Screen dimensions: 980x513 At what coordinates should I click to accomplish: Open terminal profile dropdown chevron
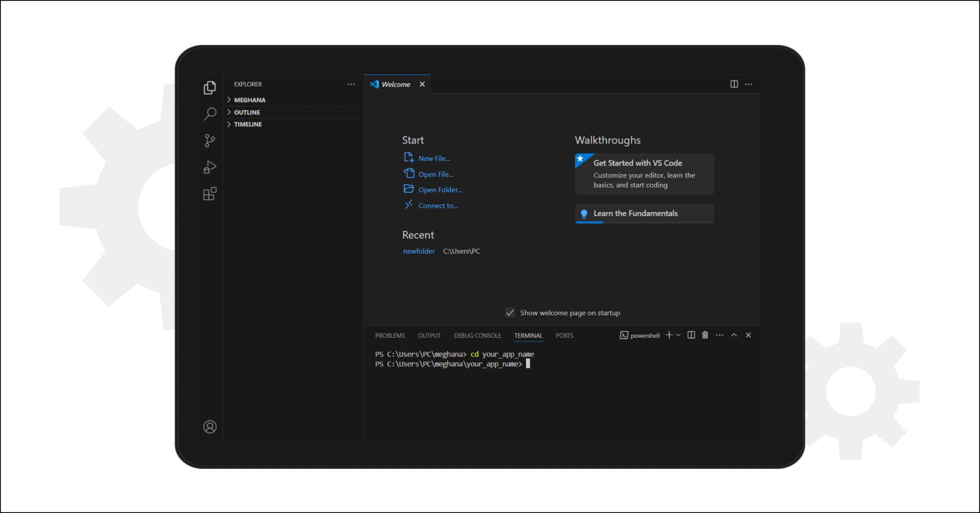[678, 335]
